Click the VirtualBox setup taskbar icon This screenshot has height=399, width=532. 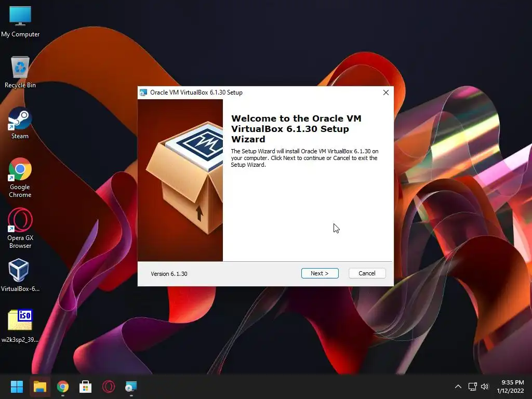pyautogui.click(x=131, y=387)
